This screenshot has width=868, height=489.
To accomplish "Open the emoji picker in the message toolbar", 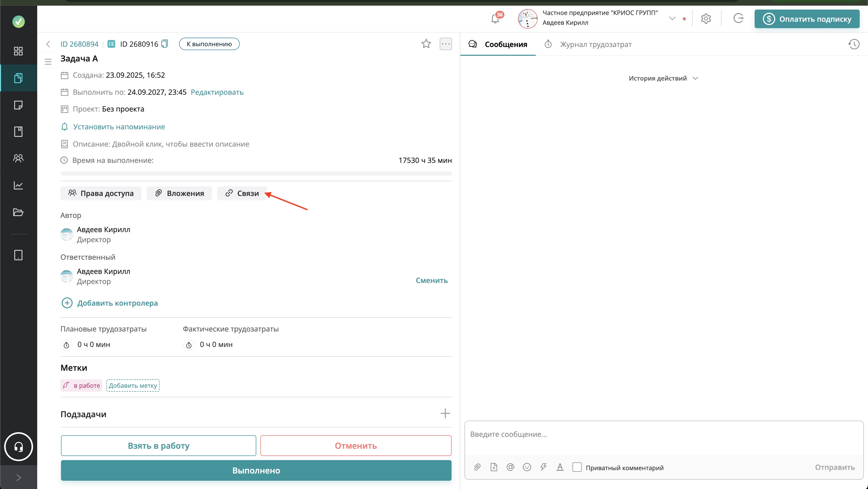I will point(527,467).
